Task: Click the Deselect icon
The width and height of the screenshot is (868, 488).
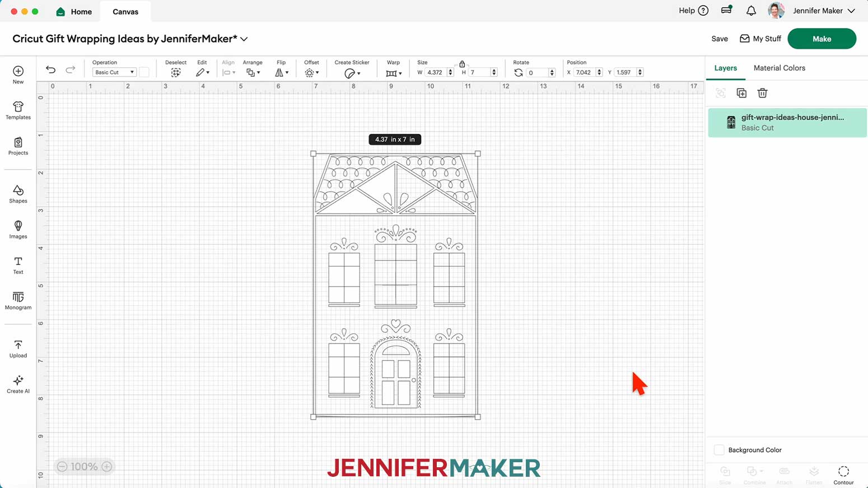Action: tap(176, 73)
